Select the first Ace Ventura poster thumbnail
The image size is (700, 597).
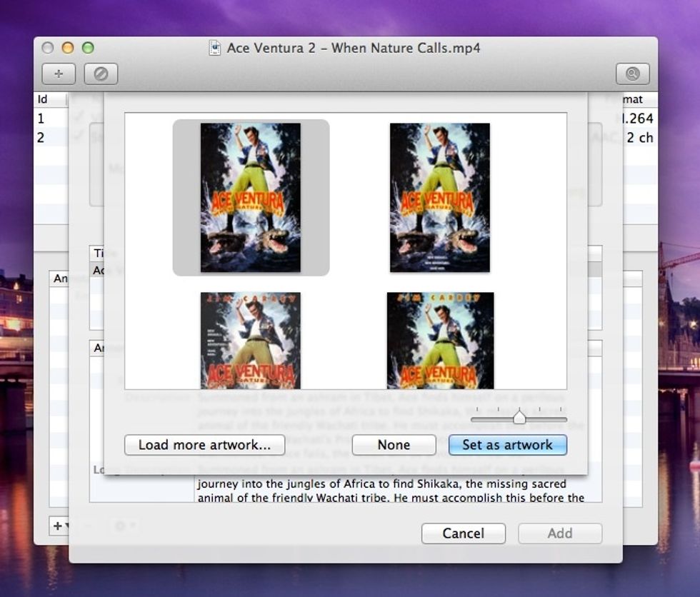coord(251,198)
